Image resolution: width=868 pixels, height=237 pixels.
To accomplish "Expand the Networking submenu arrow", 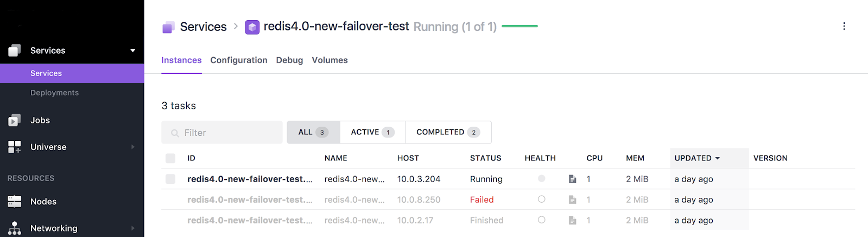I will [132, 228].
